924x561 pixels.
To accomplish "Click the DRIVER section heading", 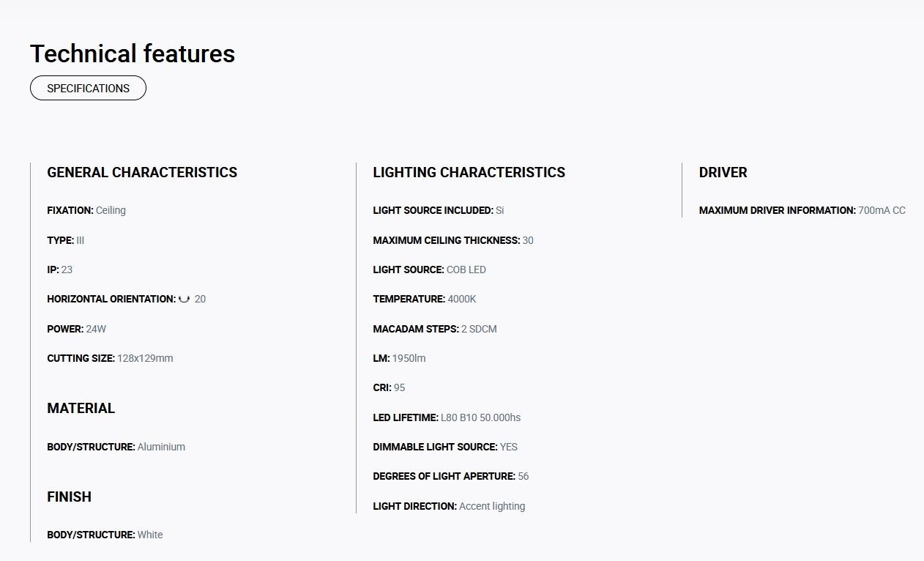I will pos(723,172).
